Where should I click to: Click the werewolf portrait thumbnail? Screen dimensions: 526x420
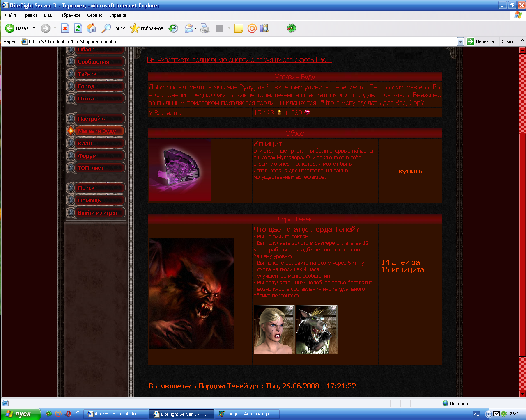coord(317,330)
